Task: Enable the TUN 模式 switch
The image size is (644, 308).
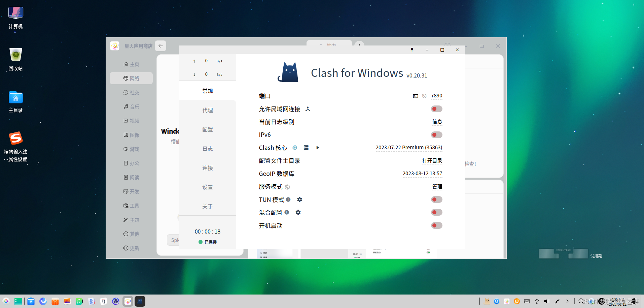Action: click(436, 199)
